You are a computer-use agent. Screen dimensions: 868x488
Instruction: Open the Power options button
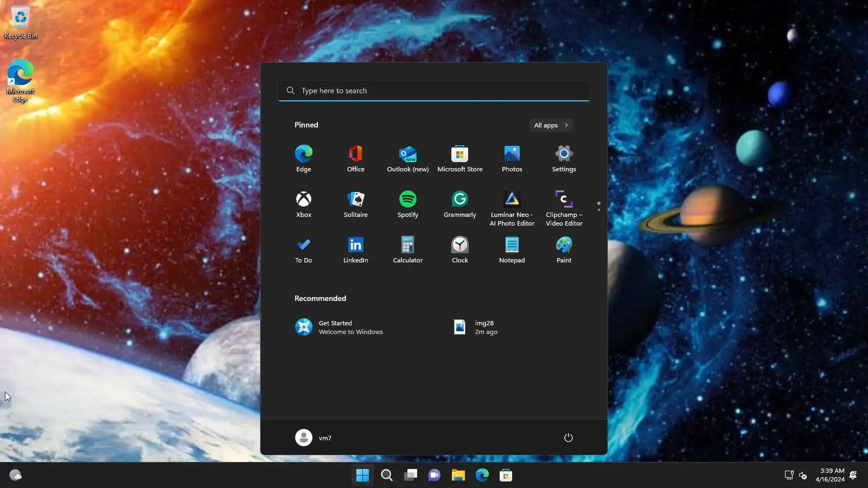pyautogui.click(x=569, y=438)
